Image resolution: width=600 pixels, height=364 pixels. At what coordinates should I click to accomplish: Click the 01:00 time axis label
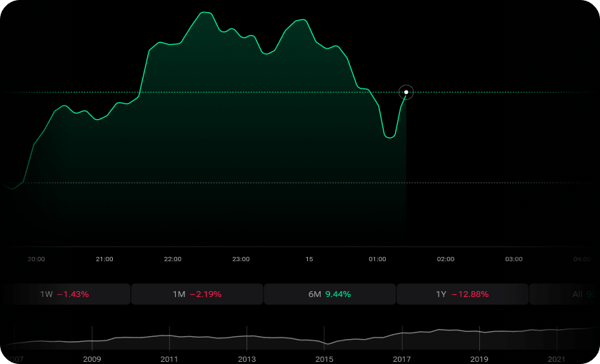tap(377, 259)
